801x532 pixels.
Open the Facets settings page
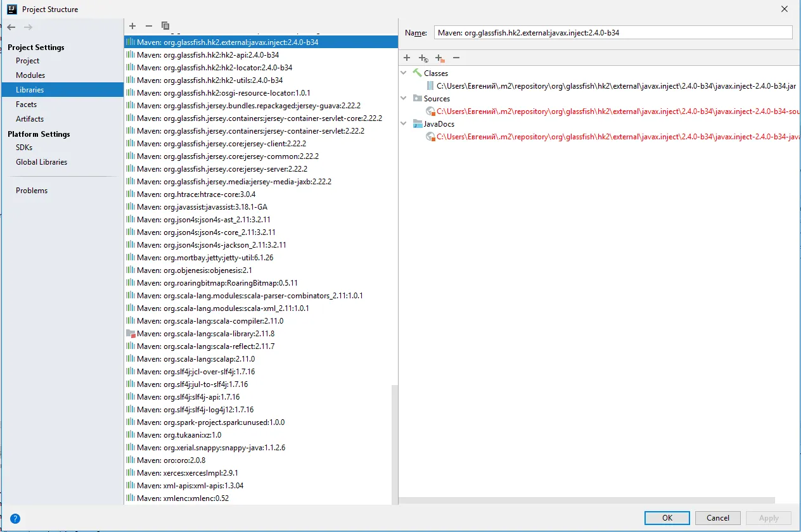(x=27, y=104)
